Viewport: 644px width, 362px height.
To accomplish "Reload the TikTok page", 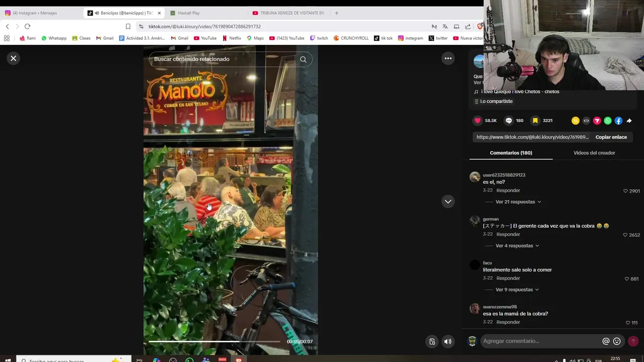I will (27, 27).
